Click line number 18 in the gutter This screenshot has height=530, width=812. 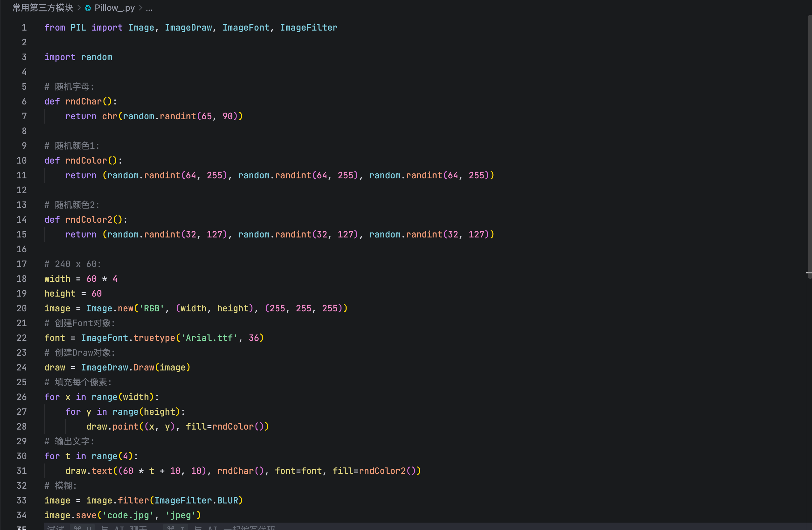21,279
